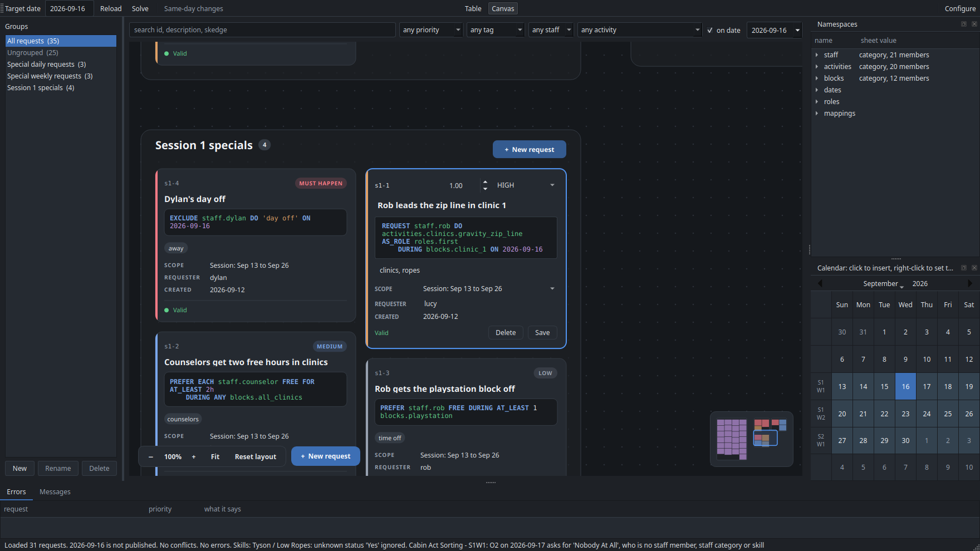Screen dimensions: 980x551
Task: Delete the s1-1 request
Action: (x=506, y=332)
